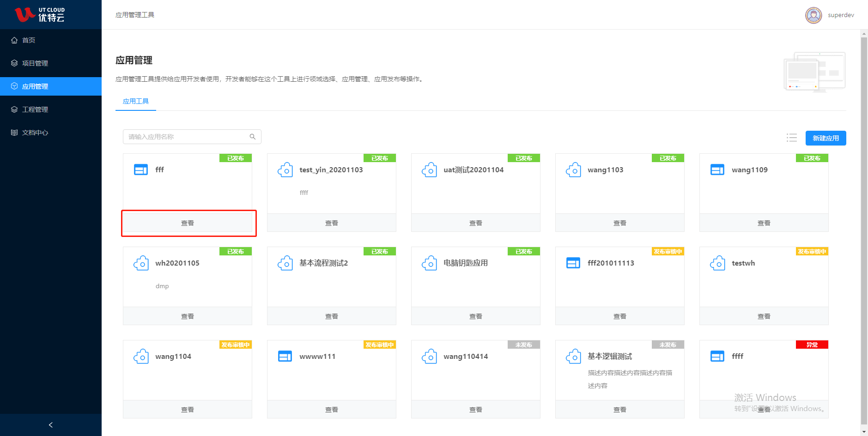Click the 文档中心 book icon

tap(14, 133)
